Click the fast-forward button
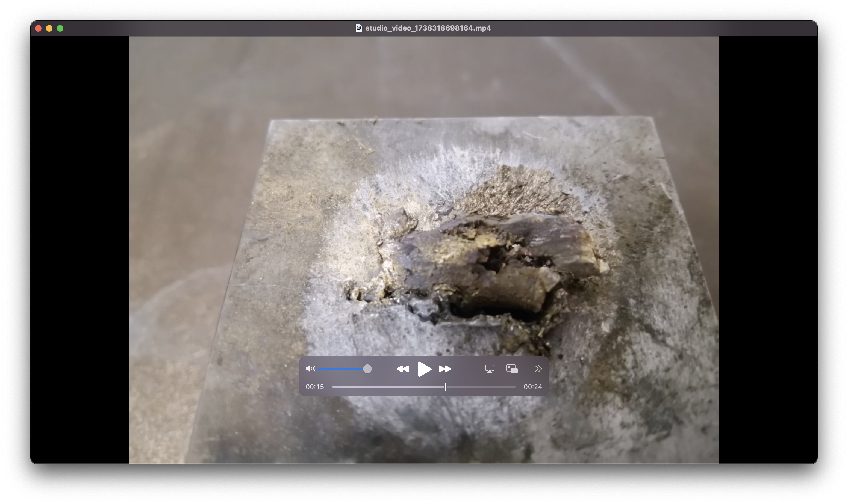848x504 pixels. [x=445, y=369]
